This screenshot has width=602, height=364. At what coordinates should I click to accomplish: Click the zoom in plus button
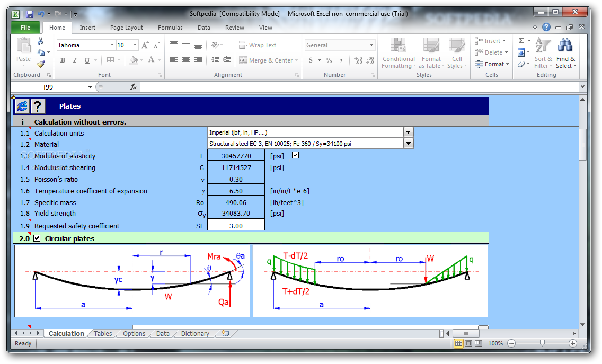click(x=572, y=343)
